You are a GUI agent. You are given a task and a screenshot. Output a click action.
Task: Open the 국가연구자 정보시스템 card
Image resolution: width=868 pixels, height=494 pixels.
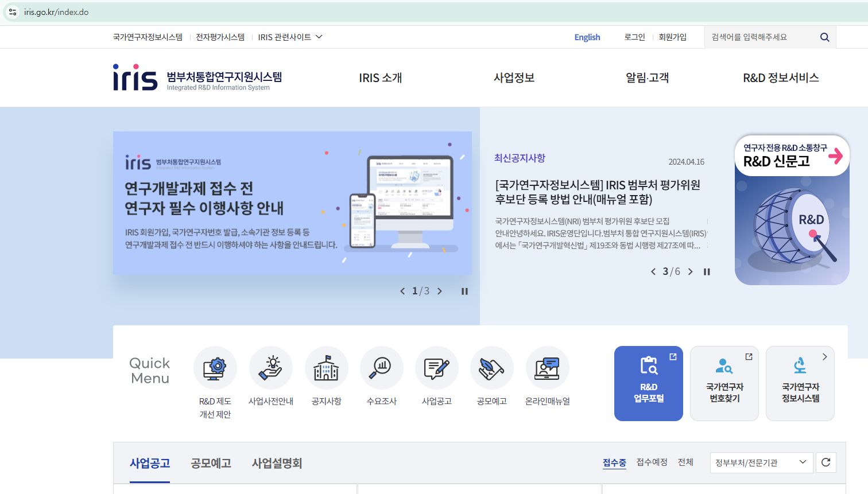pyautogui.click(x=800, y=383)
